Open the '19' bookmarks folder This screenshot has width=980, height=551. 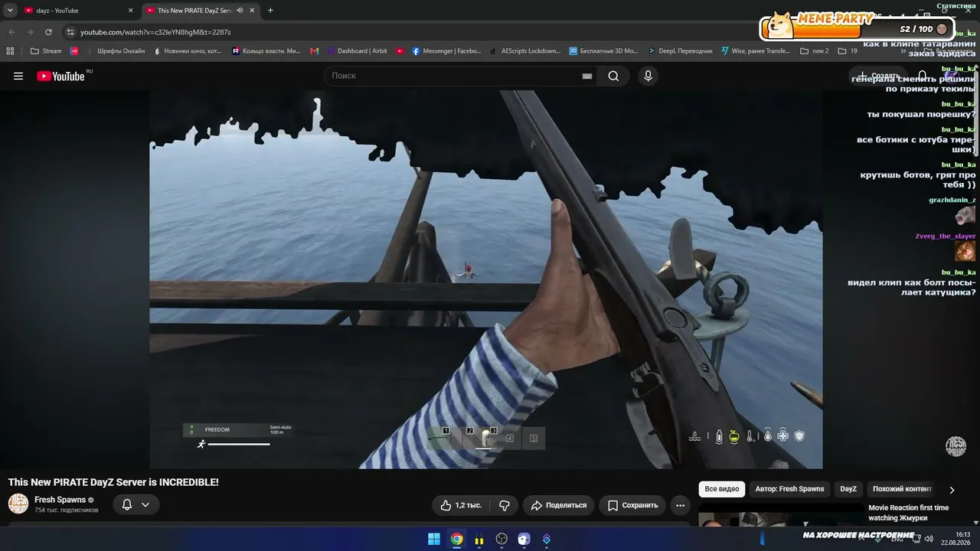[848, 51]
